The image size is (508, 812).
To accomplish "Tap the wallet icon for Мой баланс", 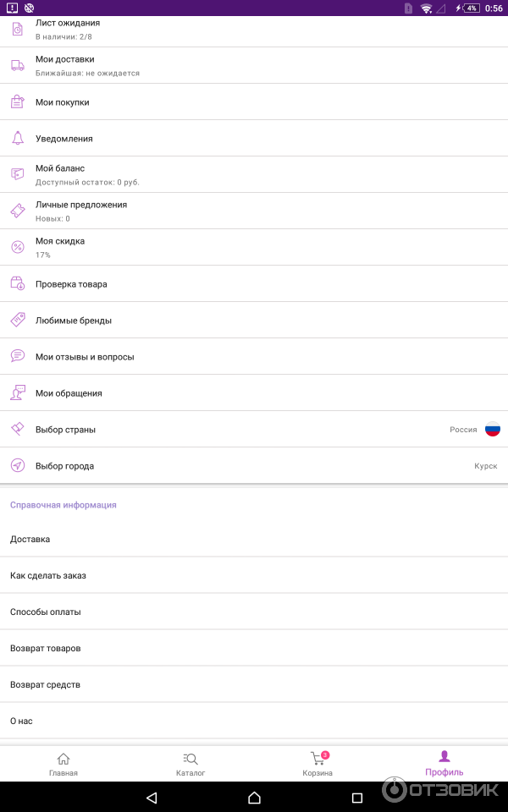I will pyautogui.click(x=17, y=174).
